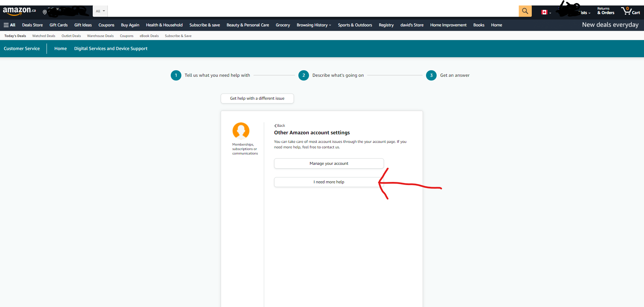Switch to Outlet Deals
This screenshot has height=307, width=644.
point(71,36)
